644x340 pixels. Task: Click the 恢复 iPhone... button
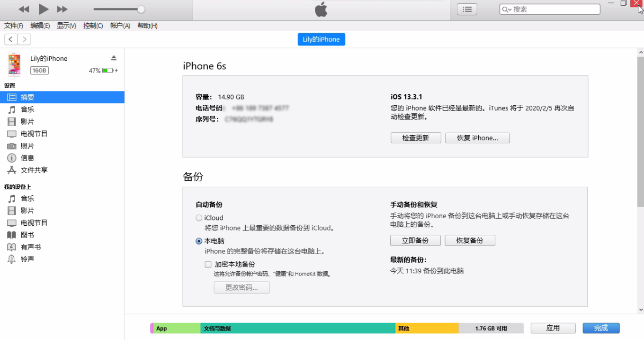(477, 138)
